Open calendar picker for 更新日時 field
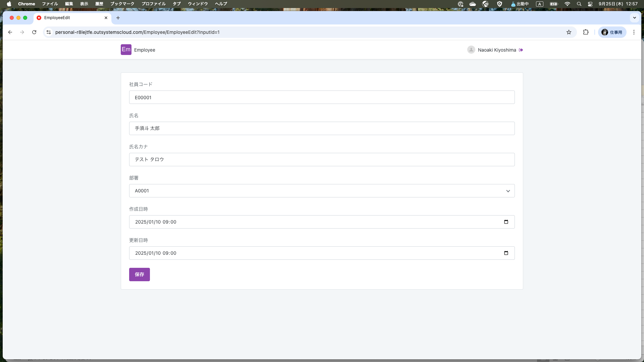Viewport: 644px width, 362px height. pos(506,253)
